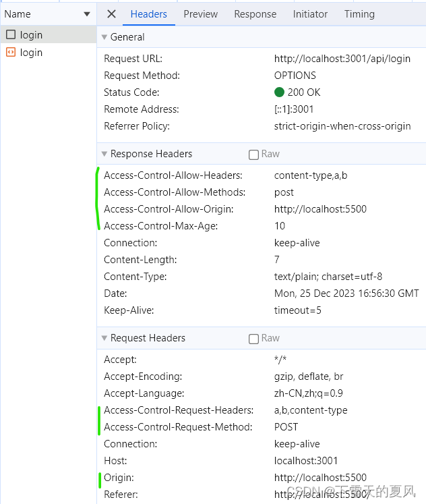The image size is (426, 504).
Task: Click the Origin request header value
Action: pyautogui.click(x=320, y=478)
